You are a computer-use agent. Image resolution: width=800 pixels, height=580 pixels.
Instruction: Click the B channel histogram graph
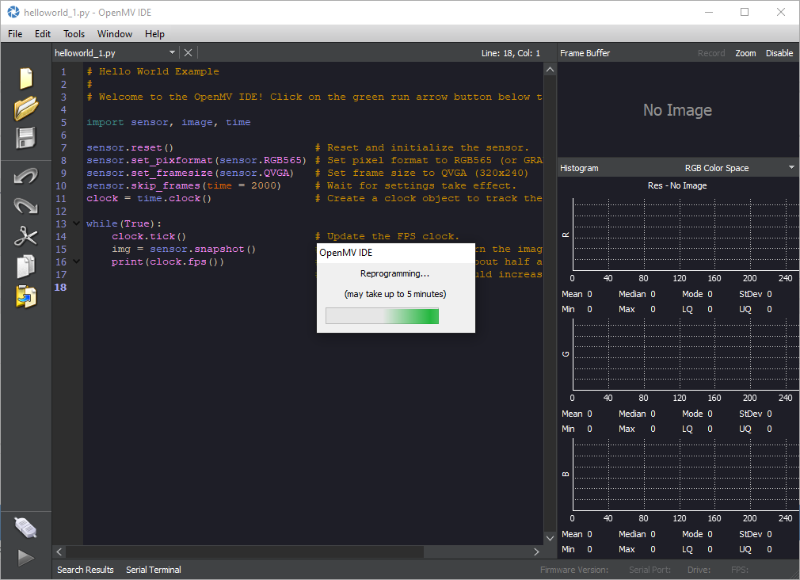tap(685, 474)
